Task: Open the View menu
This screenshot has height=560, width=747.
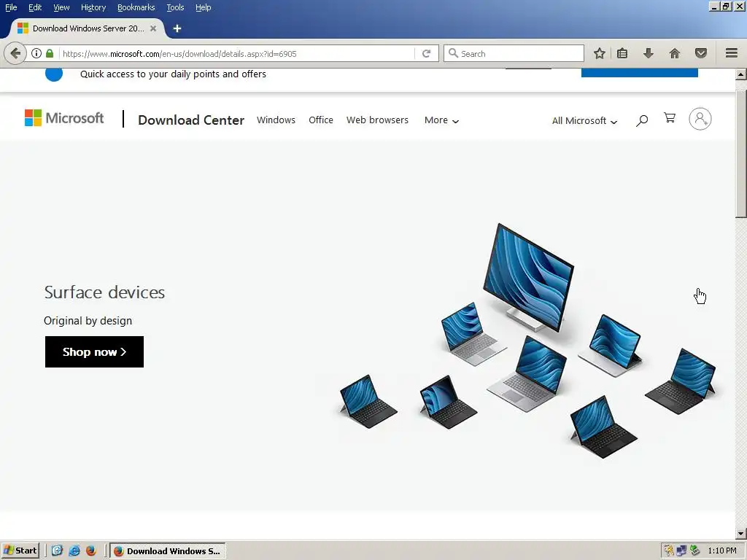Action: point(61,7)
